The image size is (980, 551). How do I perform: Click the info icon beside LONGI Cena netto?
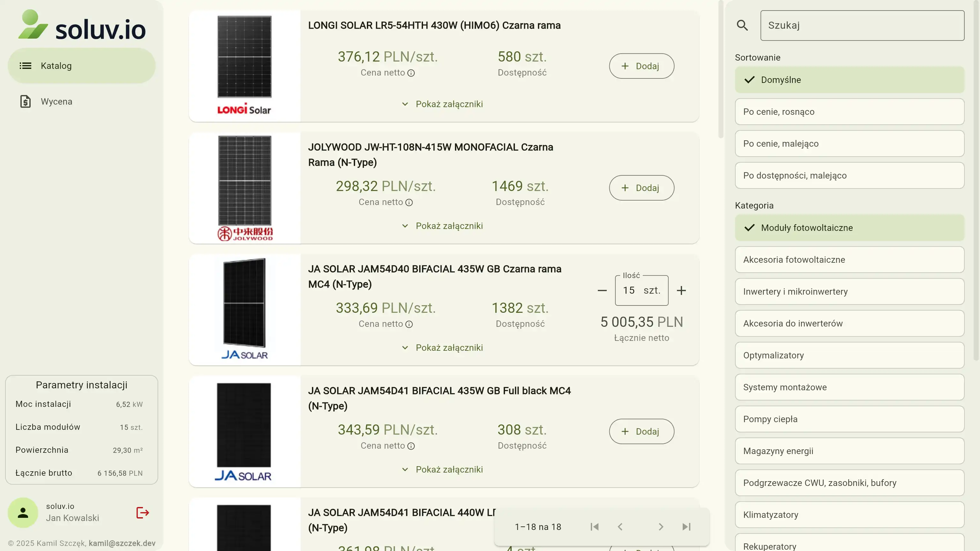pos(411,73)
